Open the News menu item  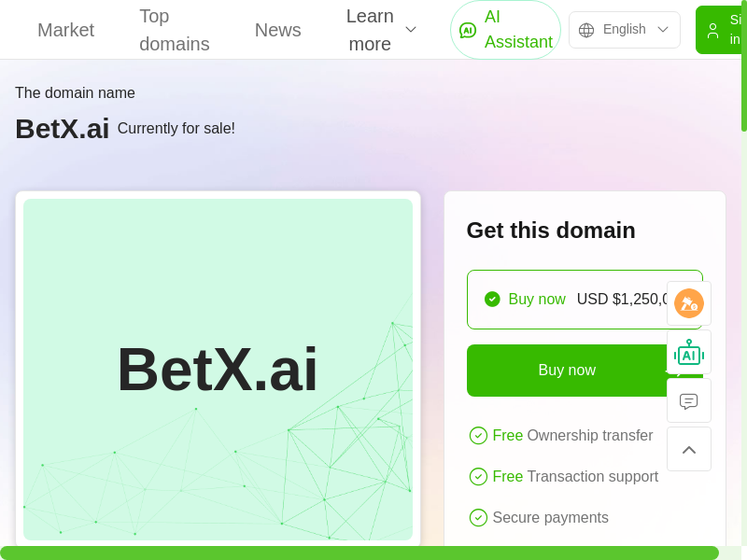click(x=277, y=30)
